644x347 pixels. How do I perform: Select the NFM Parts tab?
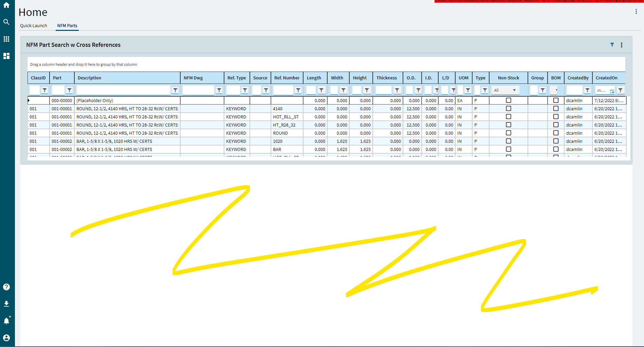[x=67, y=25]
